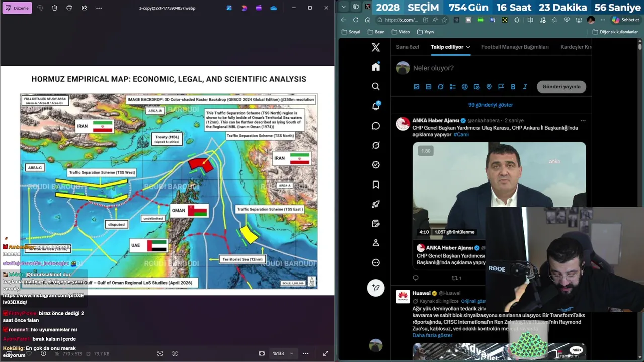This screenshot has width=644, height=362.
Task: Click Daha fazla göster on Huawei post
Action: coord(432,335)
